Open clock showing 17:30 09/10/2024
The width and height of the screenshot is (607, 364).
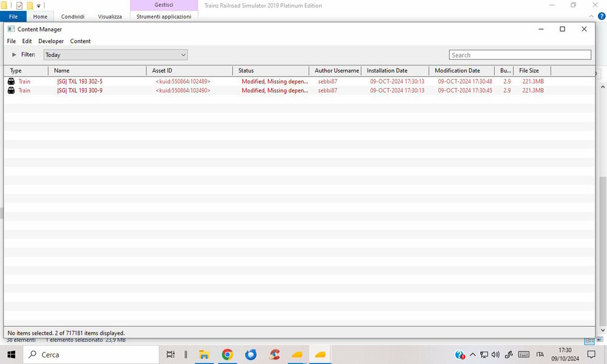(565, 354)
